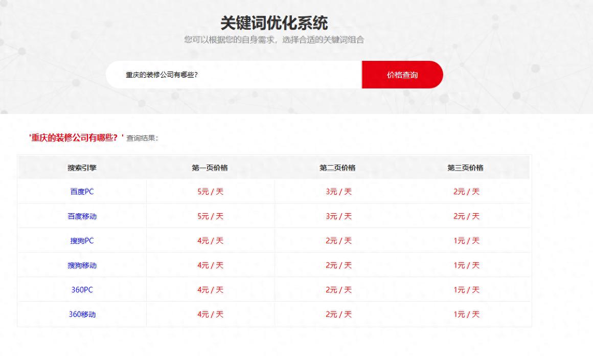Select the 第三页价格 column header

click(x=467, y=167)
